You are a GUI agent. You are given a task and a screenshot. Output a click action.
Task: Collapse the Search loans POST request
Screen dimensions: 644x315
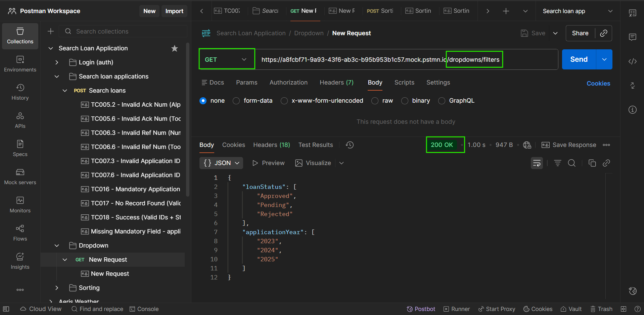[65, 91]
